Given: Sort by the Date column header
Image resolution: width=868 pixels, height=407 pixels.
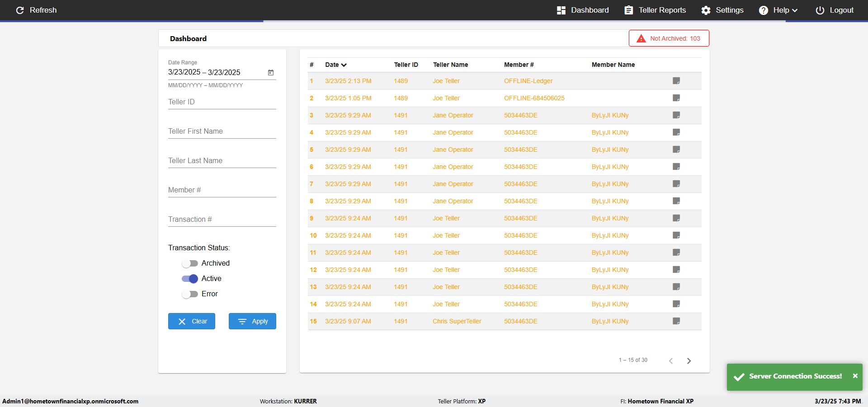Looking at the screenshot, I should point(336,65).
